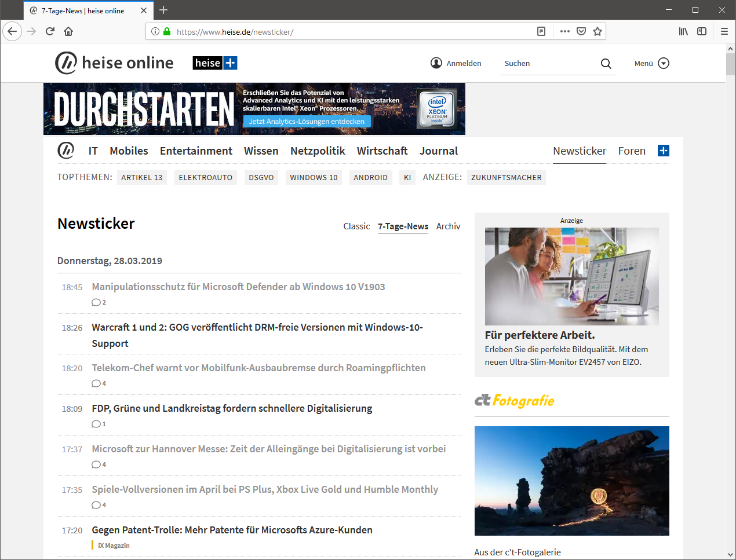Open the Mobiles navigation section
This screenshot has width=736, height=560.
129,151
